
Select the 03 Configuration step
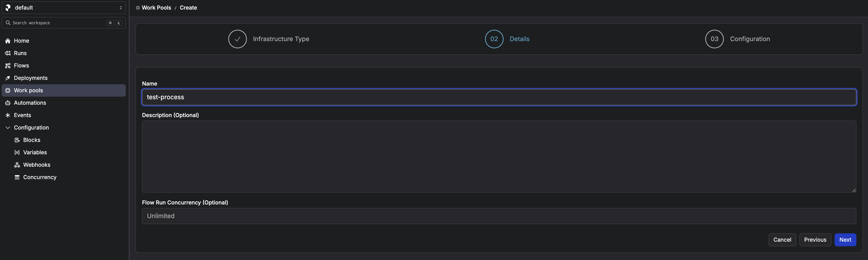point(737,39)
